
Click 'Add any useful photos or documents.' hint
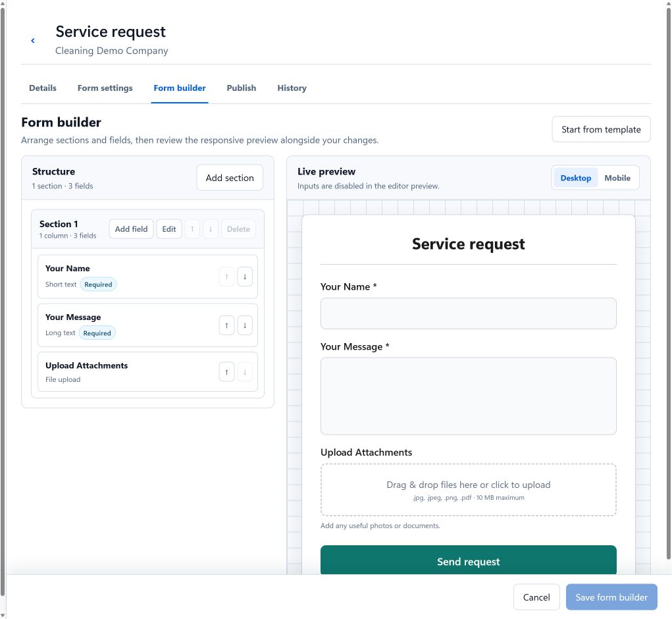point(380,525)
